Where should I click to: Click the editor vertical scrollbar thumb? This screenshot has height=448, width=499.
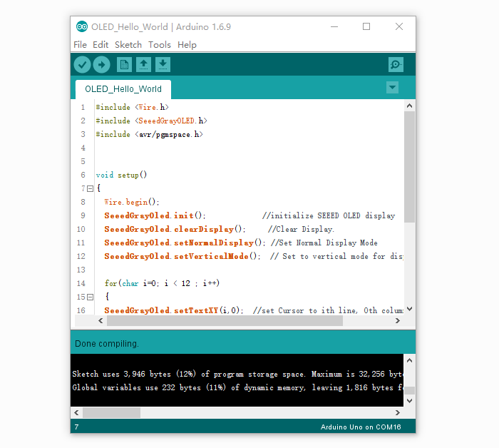(410, 167)
